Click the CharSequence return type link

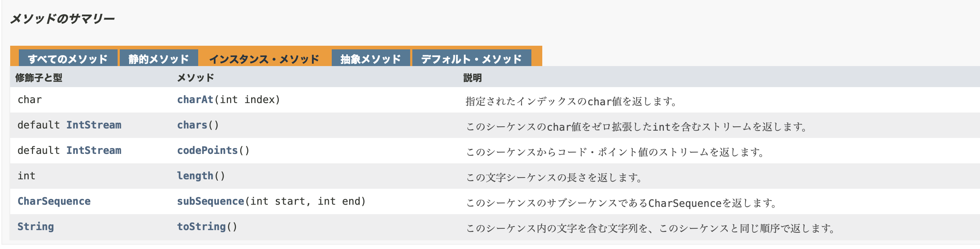[x=54, y=201]
